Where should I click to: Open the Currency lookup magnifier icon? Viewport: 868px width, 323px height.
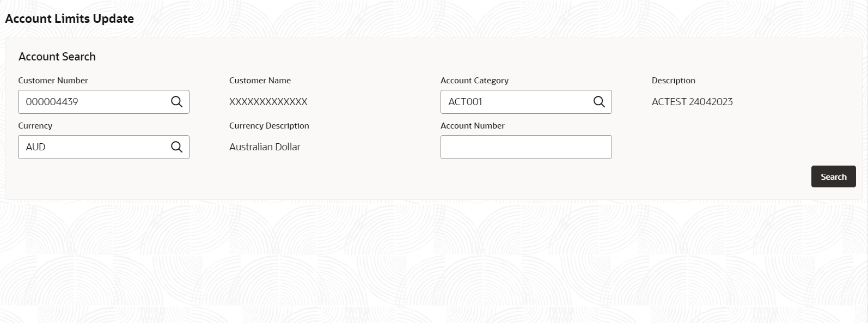(x=176, y=147)
